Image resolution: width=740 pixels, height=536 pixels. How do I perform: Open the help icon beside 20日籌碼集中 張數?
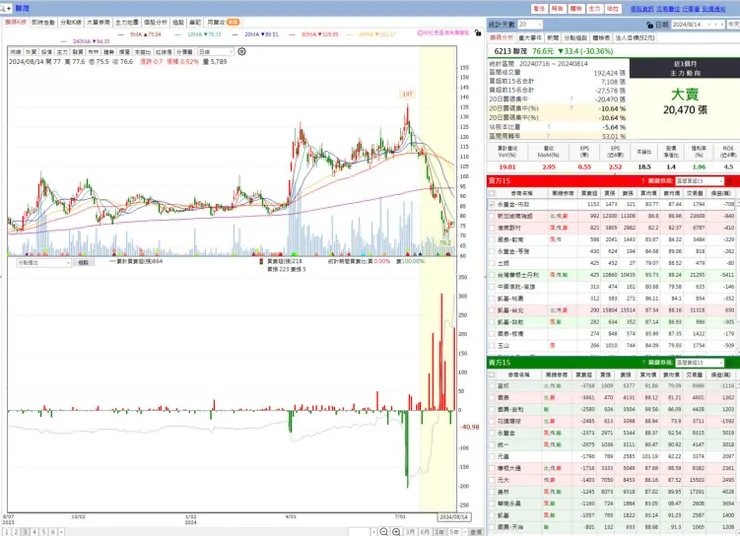pos(571,99)
